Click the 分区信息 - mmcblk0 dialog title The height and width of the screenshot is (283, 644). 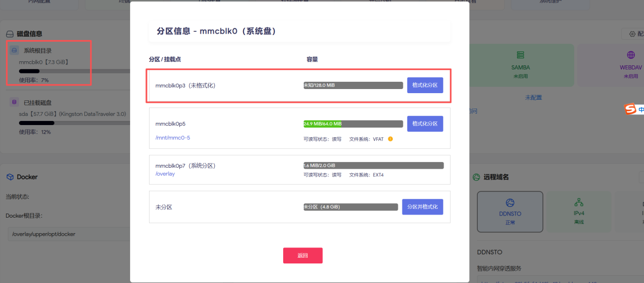coord(217,31)
